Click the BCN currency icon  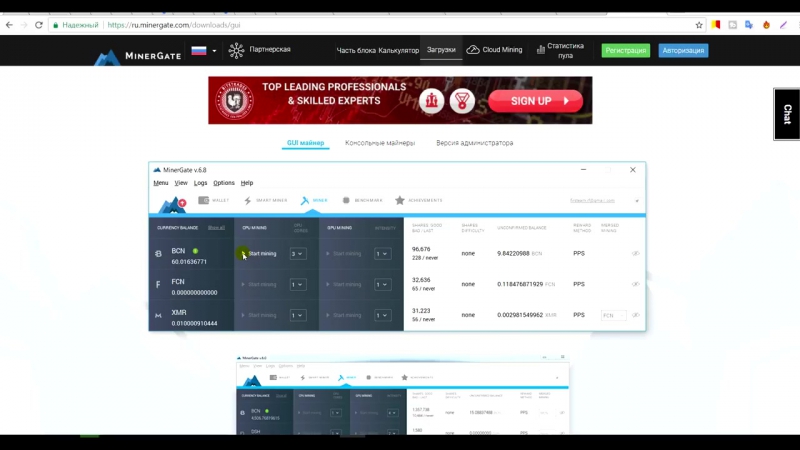[158, 254]
